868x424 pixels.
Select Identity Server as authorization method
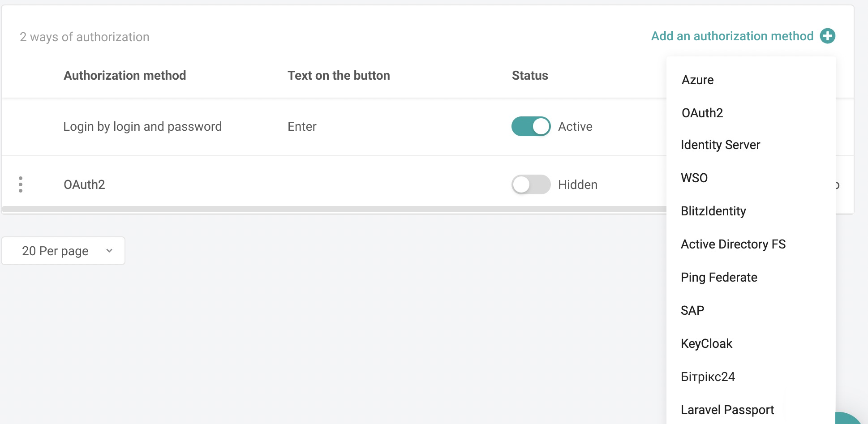(720, 145)
